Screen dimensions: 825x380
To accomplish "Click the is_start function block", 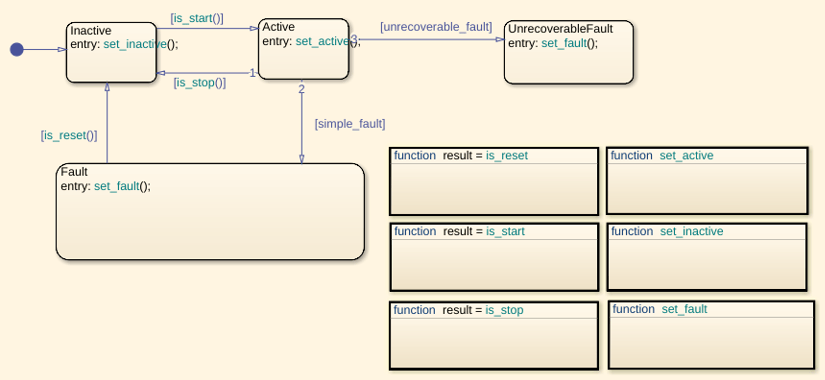I will click(x=494, y=257).
